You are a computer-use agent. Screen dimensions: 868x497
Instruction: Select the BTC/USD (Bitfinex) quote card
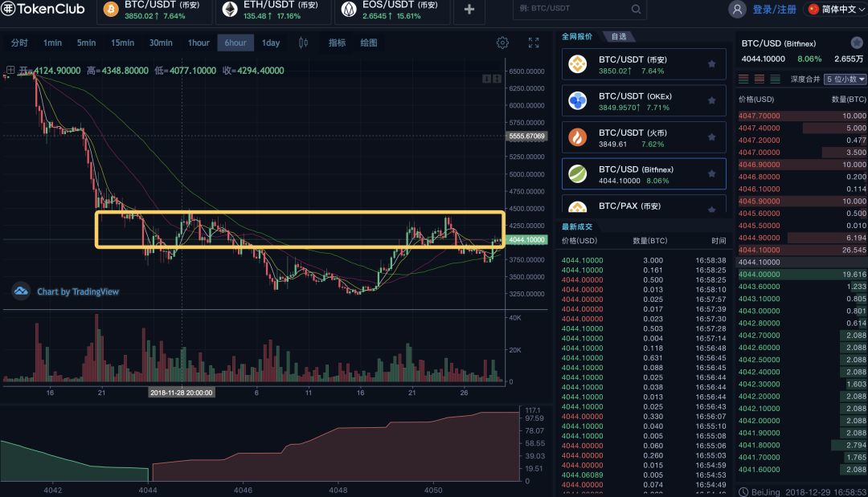(644, 173)
